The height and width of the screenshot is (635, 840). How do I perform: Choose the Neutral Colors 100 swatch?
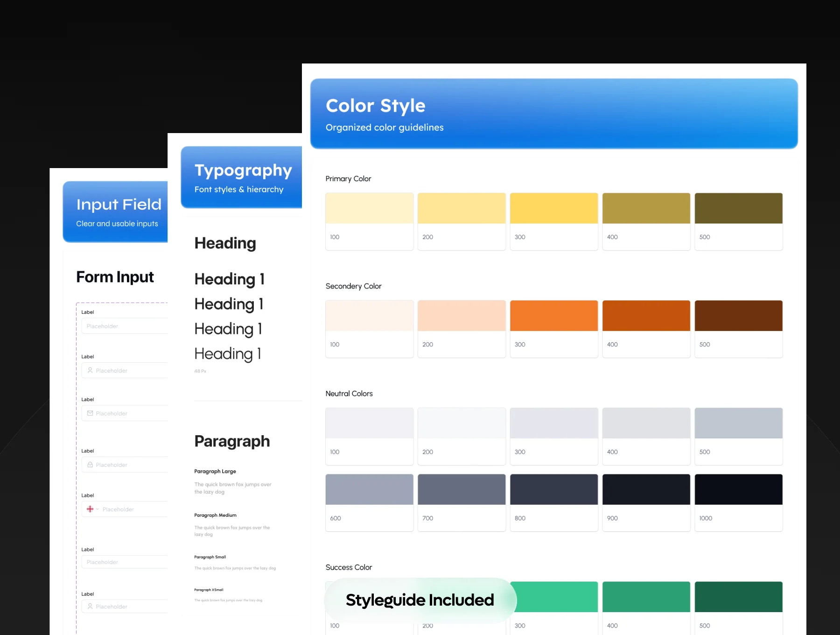click(369, 436)
